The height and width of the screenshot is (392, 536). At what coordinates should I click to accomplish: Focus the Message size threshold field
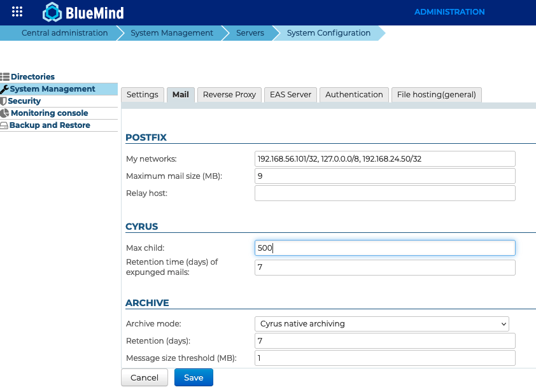(x=385, y=358)
